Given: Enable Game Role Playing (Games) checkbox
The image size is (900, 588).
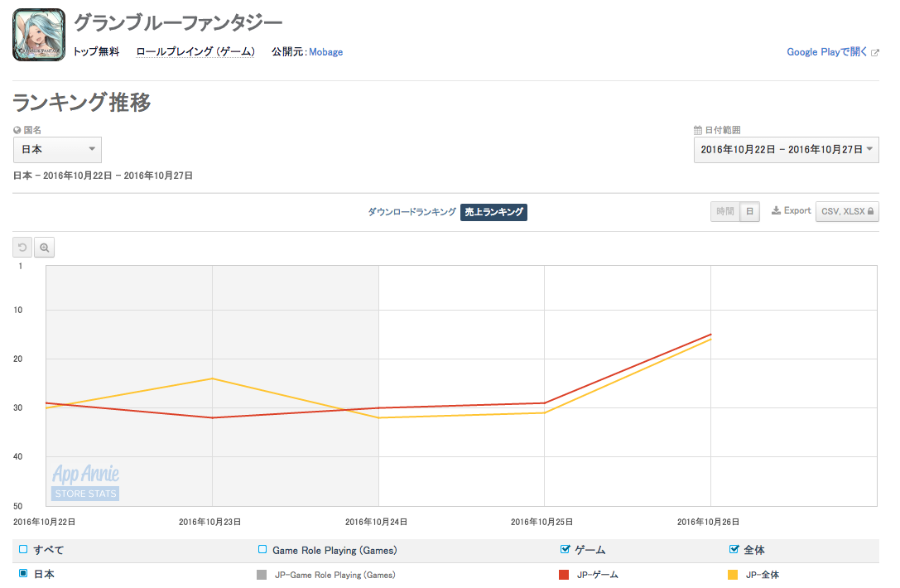Looking at the screenshot, I should click(262, 549).
